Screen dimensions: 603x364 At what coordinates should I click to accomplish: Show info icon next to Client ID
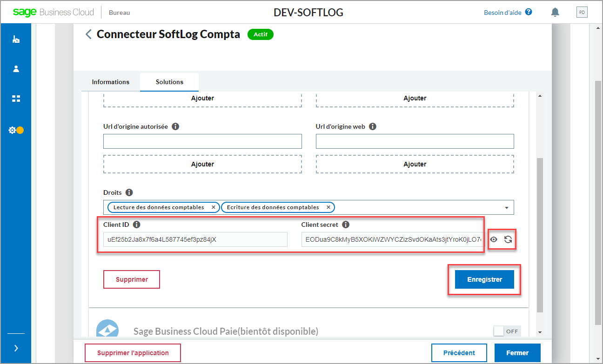136,225
